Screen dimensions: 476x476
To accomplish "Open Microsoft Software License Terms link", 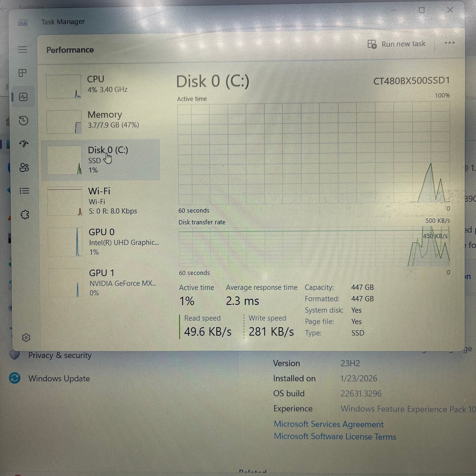I will (x=335, y=436).
